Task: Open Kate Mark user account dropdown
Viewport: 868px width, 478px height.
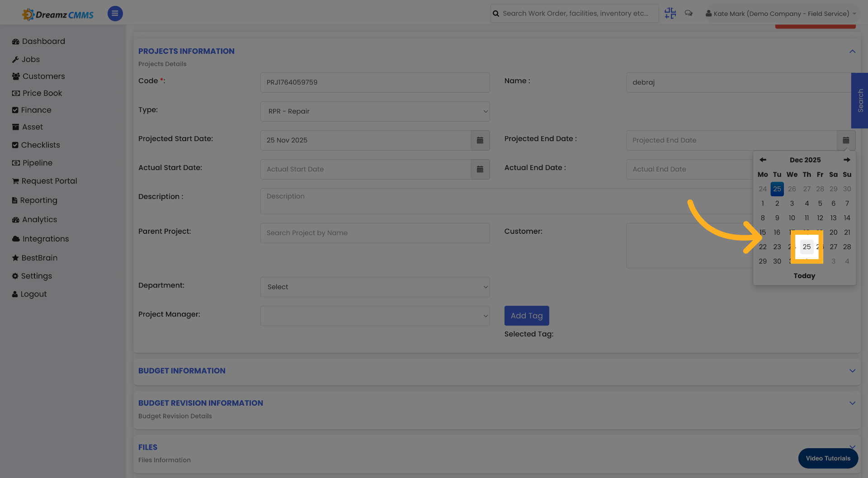Action: 781,14
